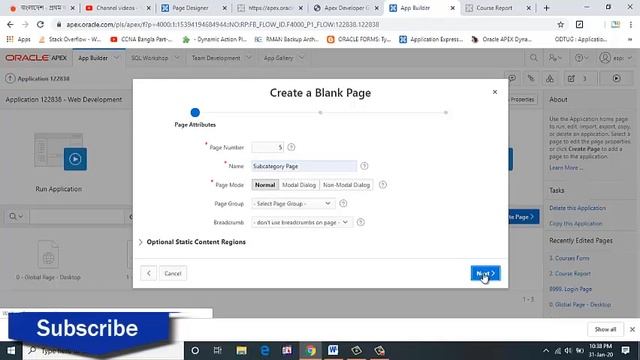The height and width of the screenshot is (360, 640).
Task: Open File Explorer in the taskbar
Action: click(x=241, y=350)
